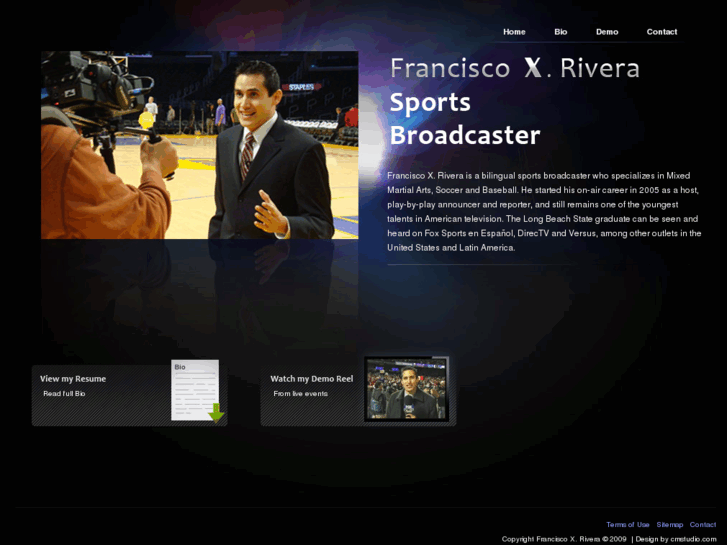Open Terms of Use footer link
This screenshot has width=727, height=545.
click(628, 525)
